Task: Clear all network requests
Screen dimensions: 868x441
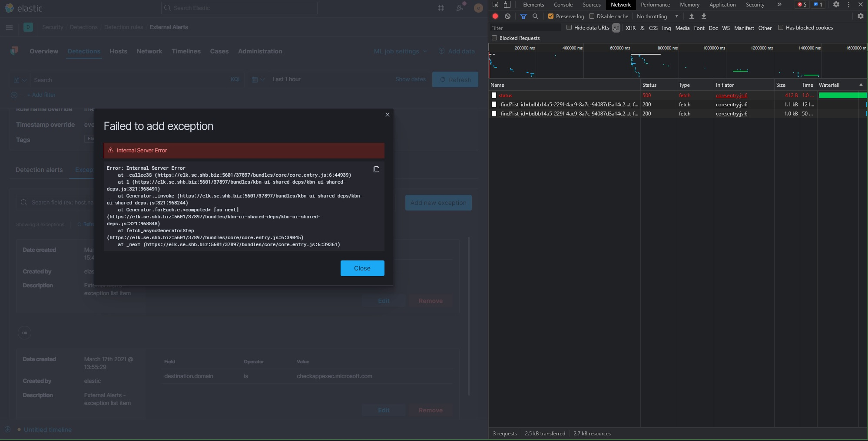Action: (x=507, y=16)
